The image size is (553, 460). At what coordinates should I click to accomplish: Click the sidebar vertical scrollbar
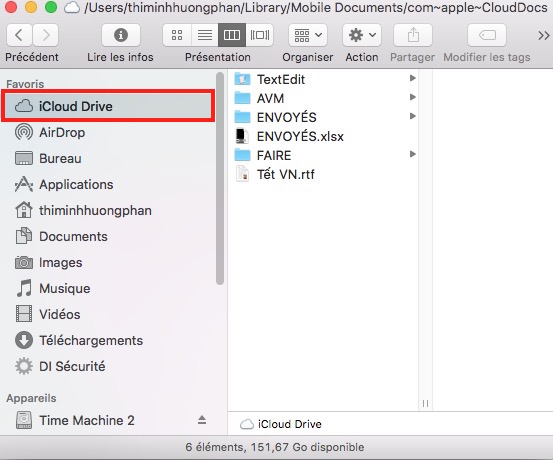(220, 178)
